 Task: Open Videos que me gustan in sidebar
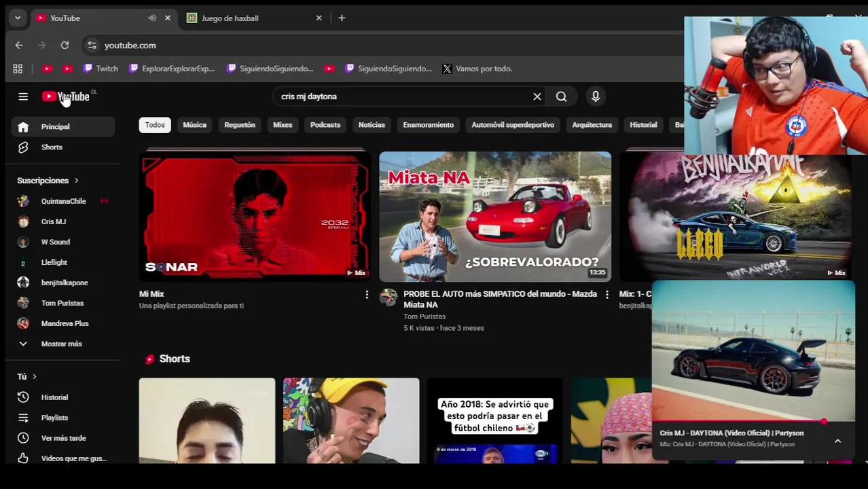point(63,458)
